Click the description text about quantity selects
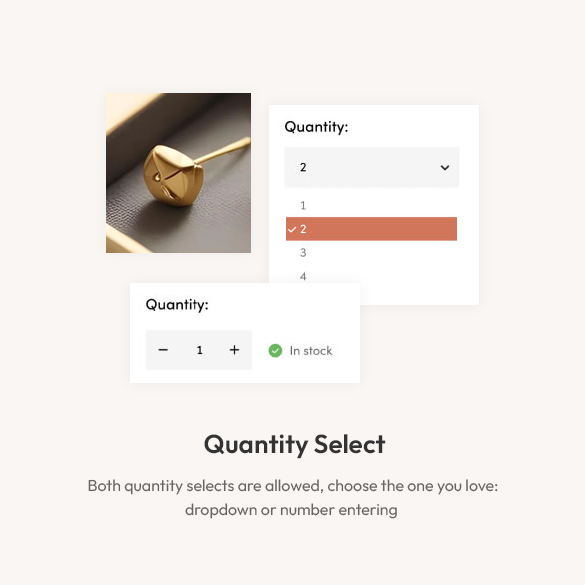This screenshot has height=585, width=585. tap(292, 498)
